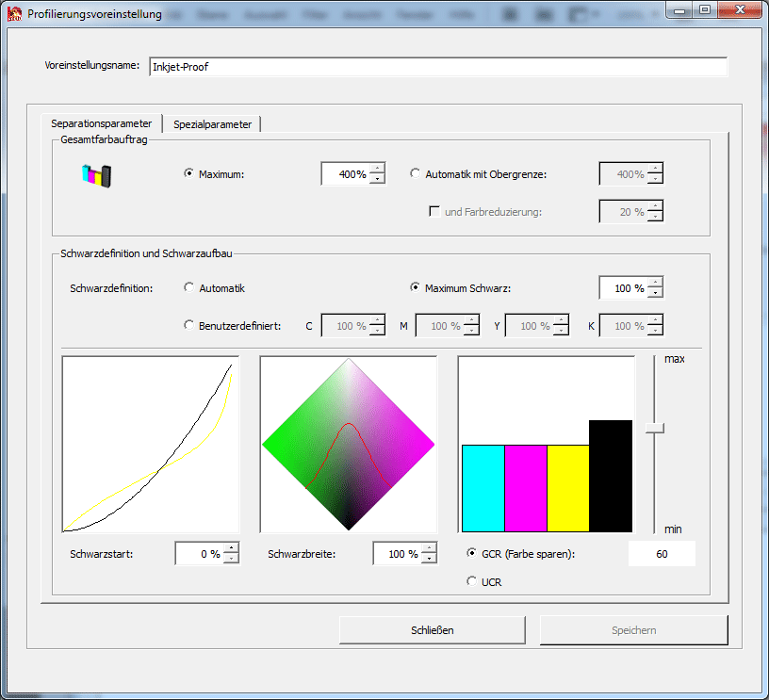Image resolution: width=769 pixels, height=700 pixels.
Task: Increase Schwarzstart percentage with up arrow
Action: pos(231,549)
